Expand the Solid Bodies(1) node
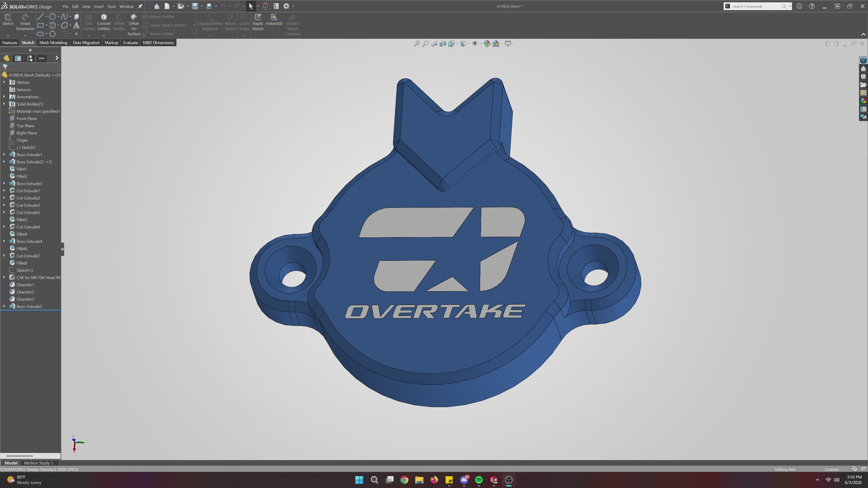868x488 pixels. (4, 104)
